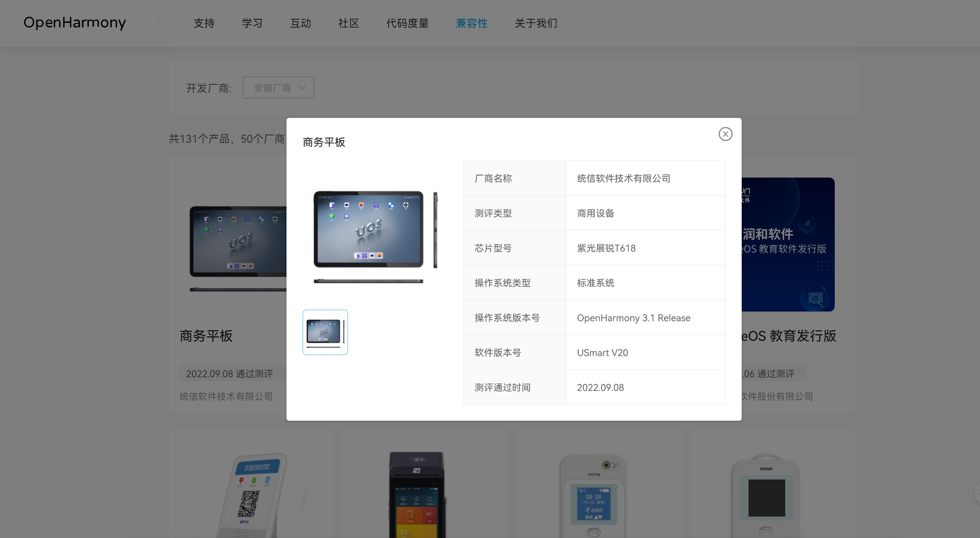This screenshot has width=980, height=538.
Task: Expand the vendor filter chevron arrow
Action: tap(303, 87)
